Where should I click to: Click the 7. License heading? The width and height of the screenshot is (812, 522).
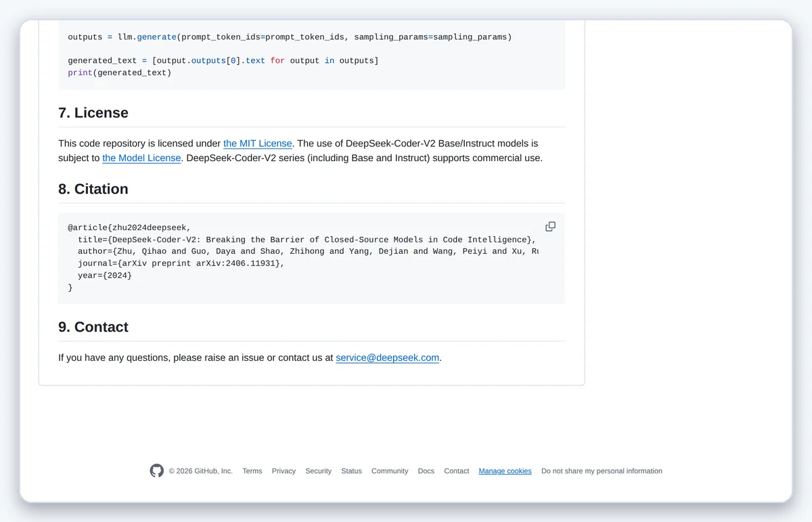coord(93,112)
